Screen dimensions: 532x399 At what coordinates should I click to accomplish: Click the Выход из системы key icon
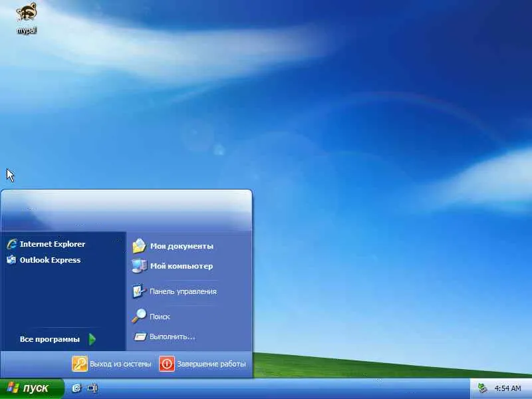(x=80, y=364)
